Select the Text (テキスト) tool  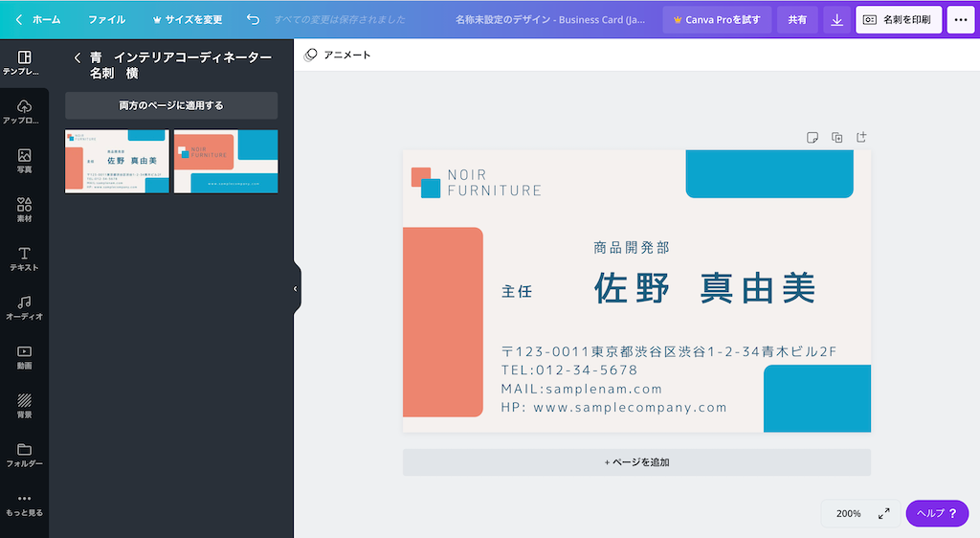[24, 258]
